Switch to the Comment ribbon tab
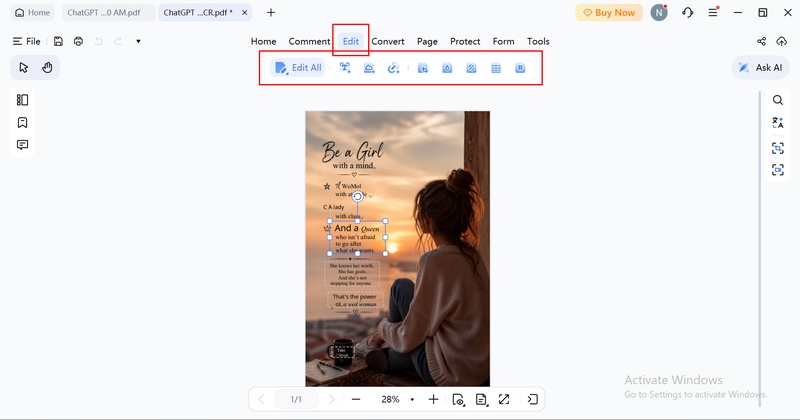This screenshot has width=800, height=420. pos(309,41)
